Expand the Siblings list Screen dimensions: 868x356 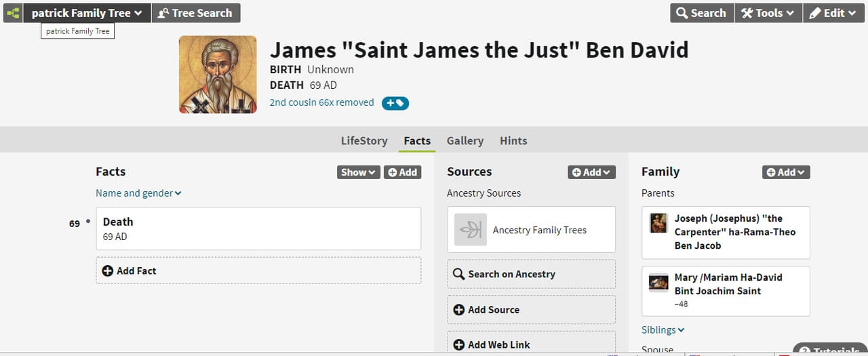663,330
